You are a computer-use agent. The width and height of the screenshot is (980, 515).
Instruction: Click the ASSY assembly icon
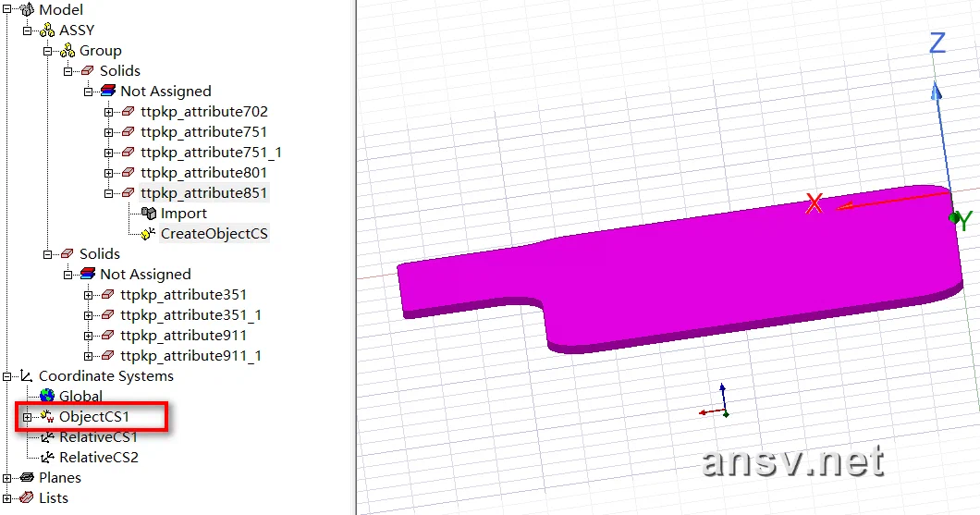click(x=47, y=30)
